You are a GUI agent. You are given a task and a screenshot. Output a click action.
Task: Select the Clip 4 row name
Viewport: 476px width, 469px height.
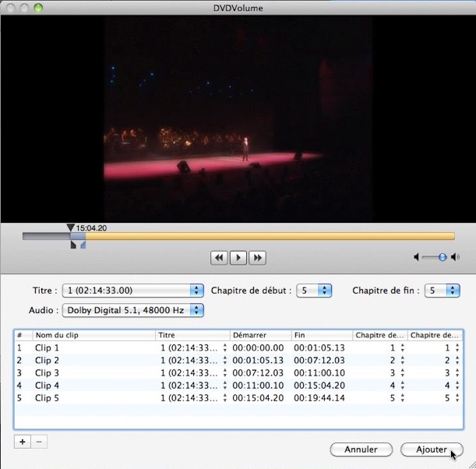(x=47, y=386)
